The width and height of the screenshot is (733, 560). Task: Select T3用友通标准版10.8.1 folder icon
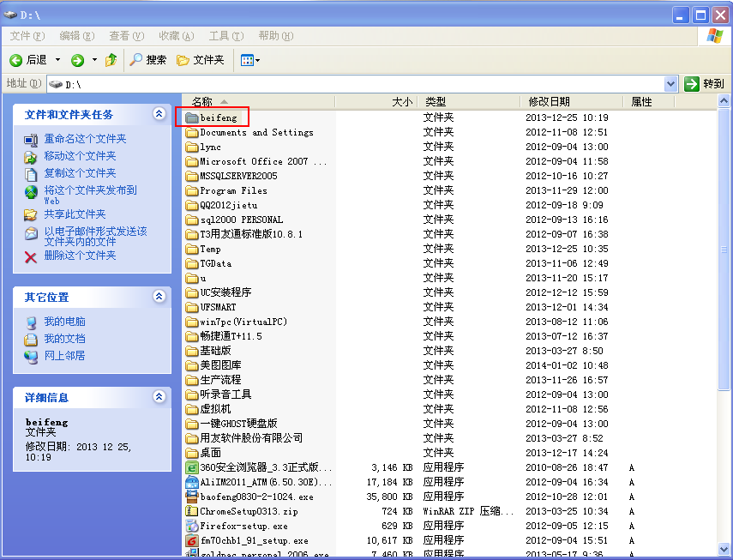[192, 234]
